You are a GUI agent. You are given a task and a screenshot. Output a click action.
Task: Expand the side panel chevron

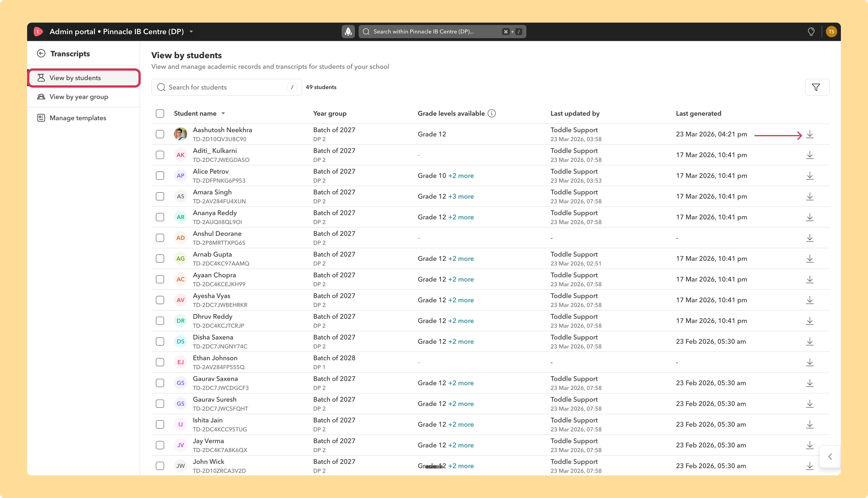click(830, 457)
